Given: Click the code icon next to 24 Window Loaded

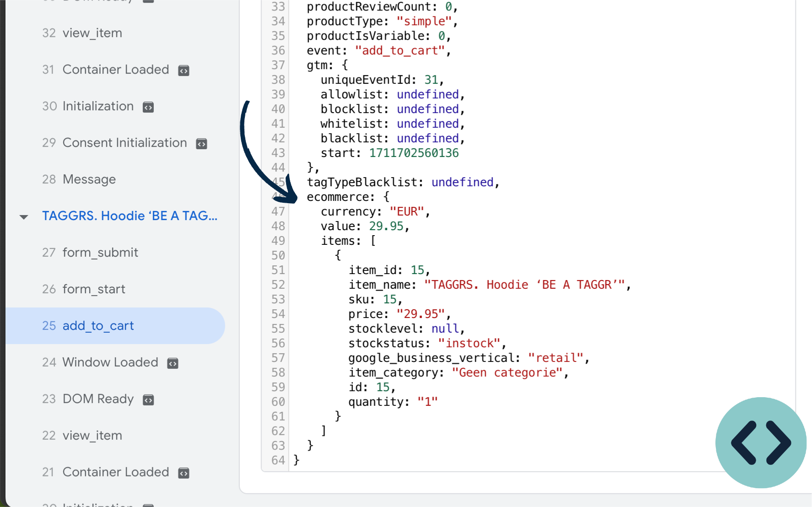Looking at the screenshot, I should click(x=173, y=363).
